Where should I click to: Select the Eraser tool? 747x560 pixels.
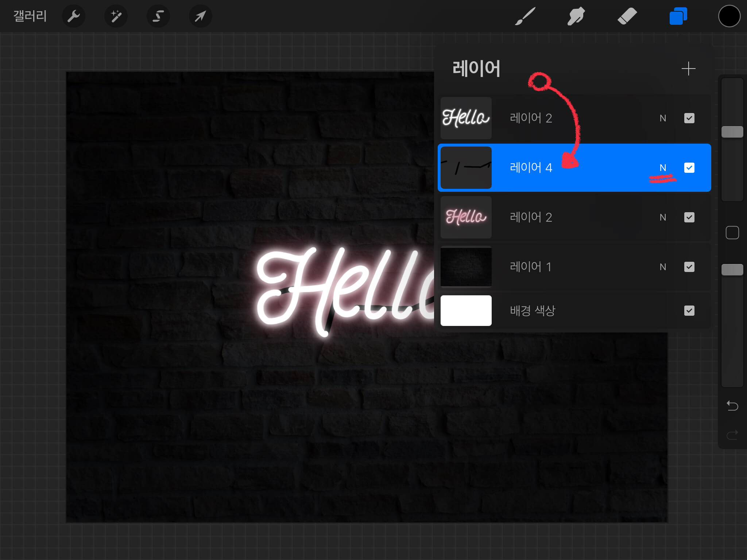(627, 16)
